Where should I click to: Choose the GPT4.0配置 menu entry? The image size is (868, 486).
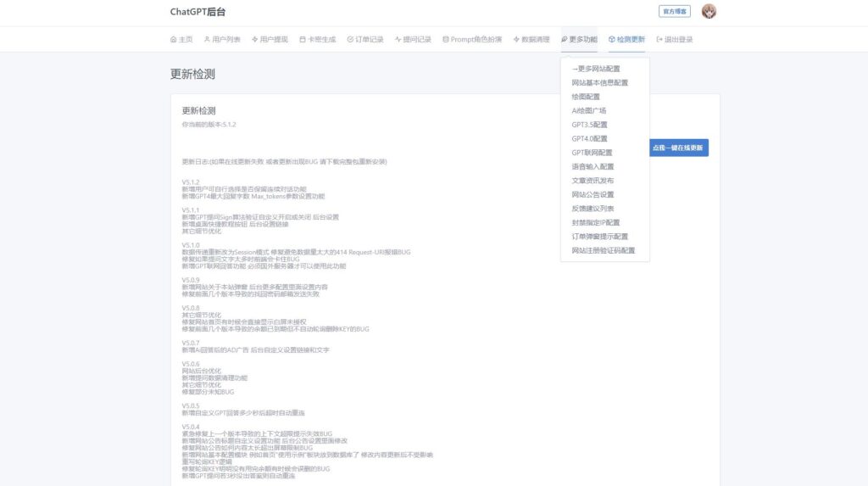tap(590, 138)
